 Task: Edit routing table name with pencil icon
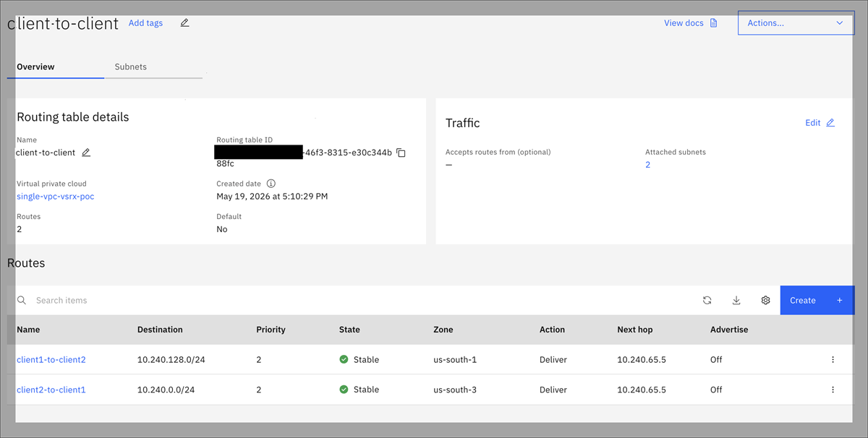coord(86,153)
